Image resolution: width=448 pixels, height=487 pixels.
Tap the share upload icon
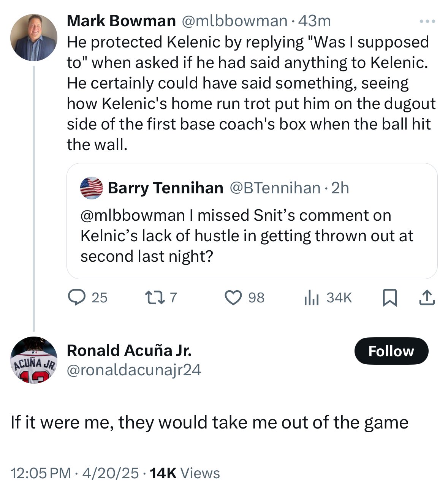426,297
